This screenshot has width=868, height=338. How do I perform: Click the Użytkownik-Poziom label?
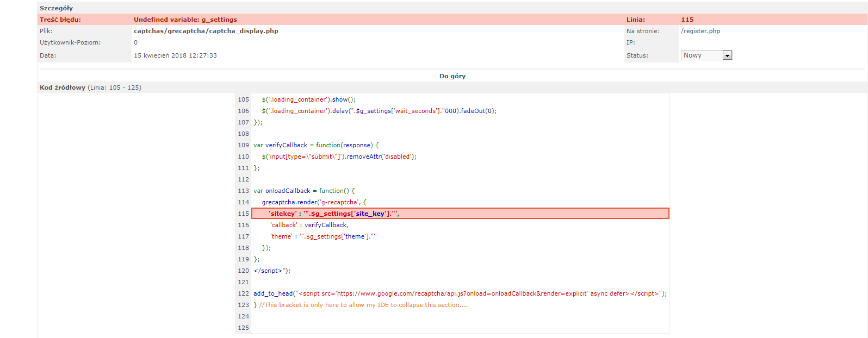[70, 42]
